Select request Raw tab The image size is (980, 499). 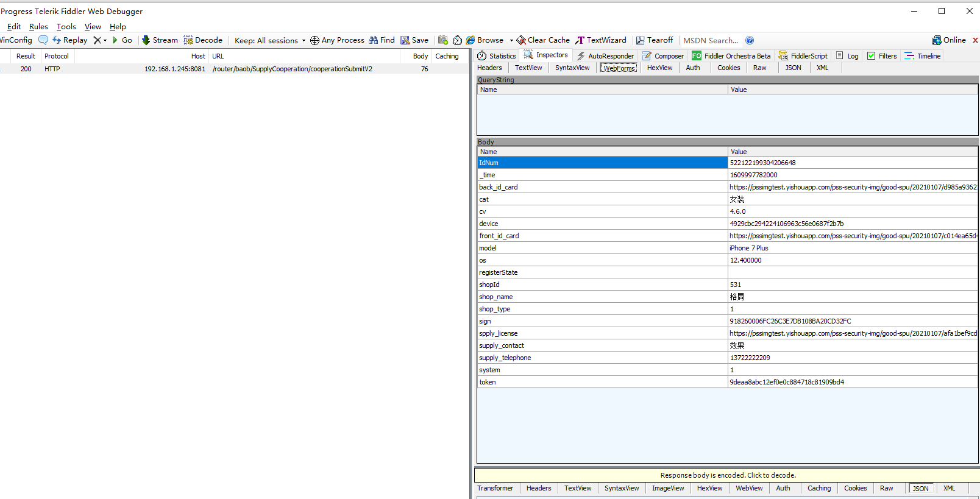759,68
